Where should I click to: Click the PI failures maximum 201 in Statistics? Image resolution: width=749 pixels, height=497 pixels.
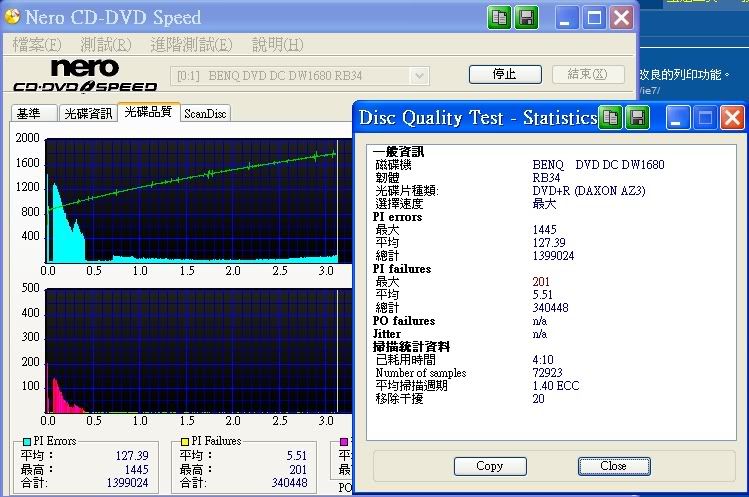click(x=541, y=282)
